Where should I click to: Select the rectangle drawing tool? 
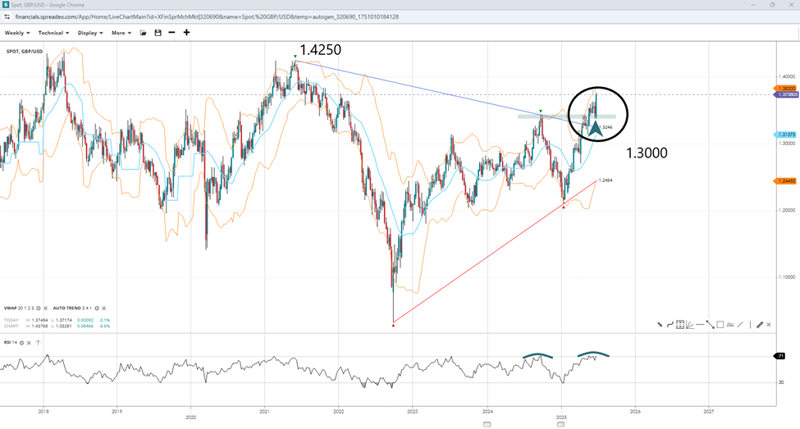[720, 325]
